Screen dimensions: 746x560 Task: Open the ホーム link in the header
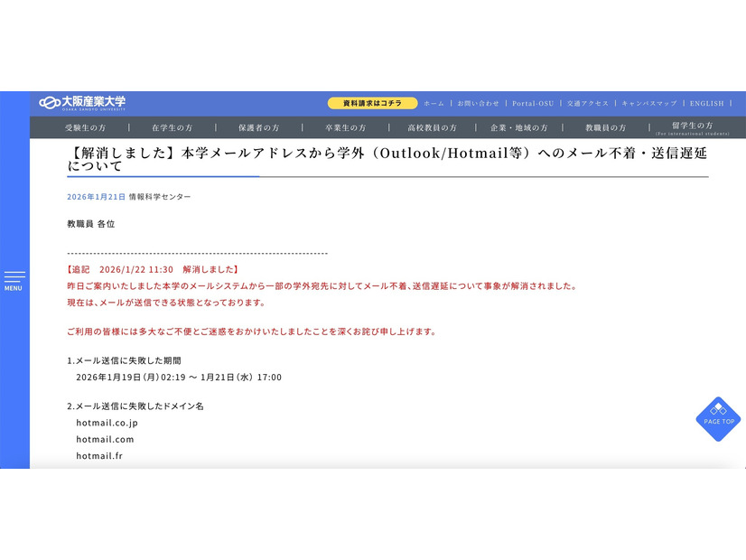tap(433, 103)
